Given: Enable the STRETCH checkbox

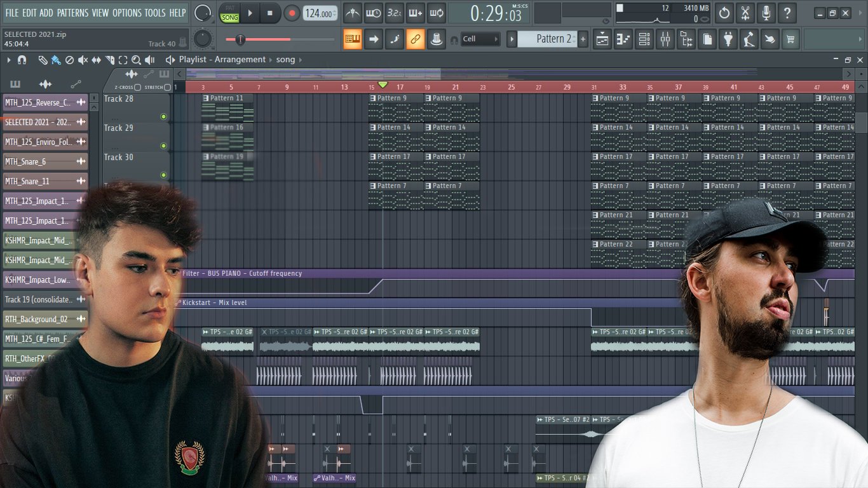Looking at the screenshot, I should click(x=168, y=87).
